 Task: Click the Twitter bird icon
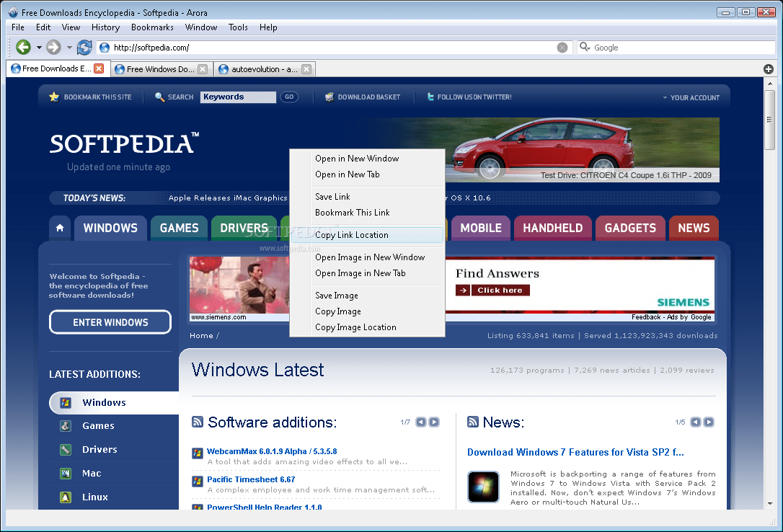pyautogui.click(x=430, y=97)
